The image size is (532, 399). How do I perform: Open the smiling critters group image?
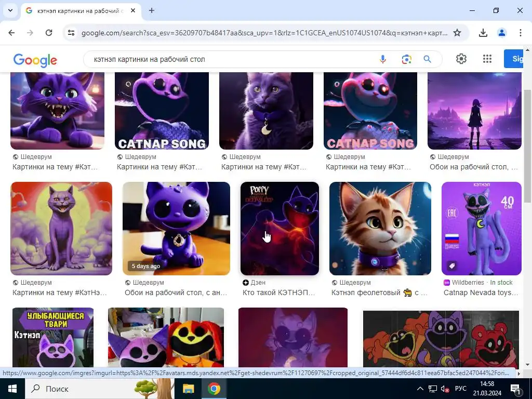point(441,339)
